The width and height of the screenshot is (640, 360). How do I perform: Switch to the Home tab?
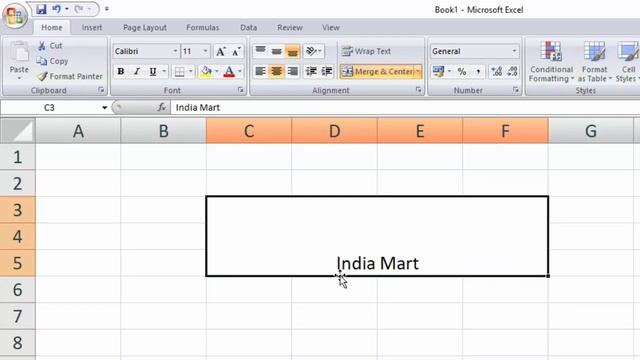[52, 27]
